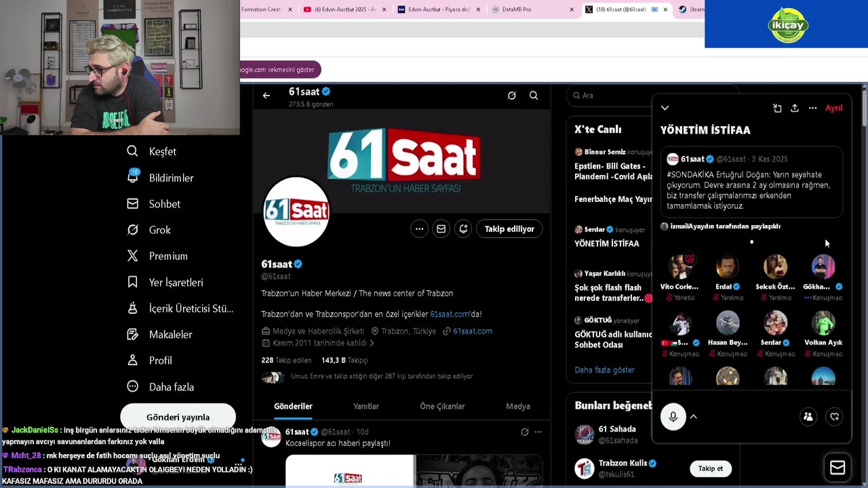Open the 61saat.com website link
Screen dimensions: 868x488
(x=473, y=331)
